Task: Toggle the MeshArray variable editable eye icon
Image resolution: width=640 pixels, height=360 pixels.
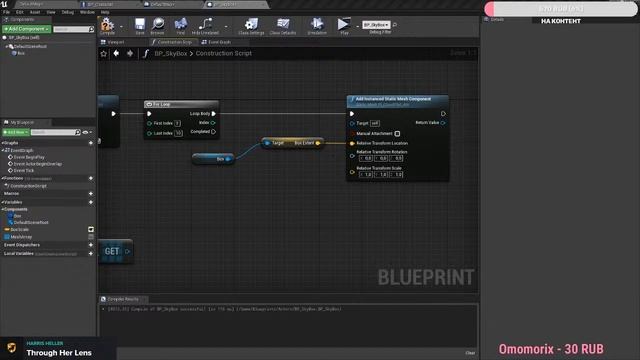Action: pos(91,237)
